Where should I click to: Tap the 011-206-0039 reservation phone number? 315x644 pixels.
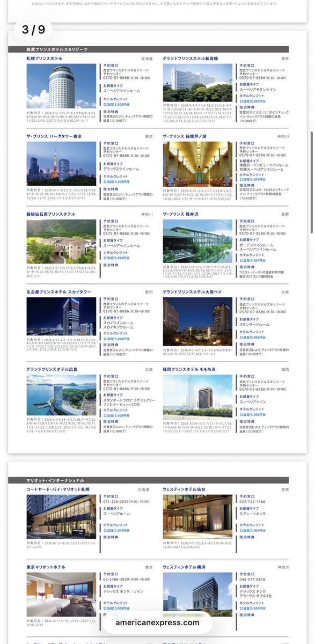115,501
